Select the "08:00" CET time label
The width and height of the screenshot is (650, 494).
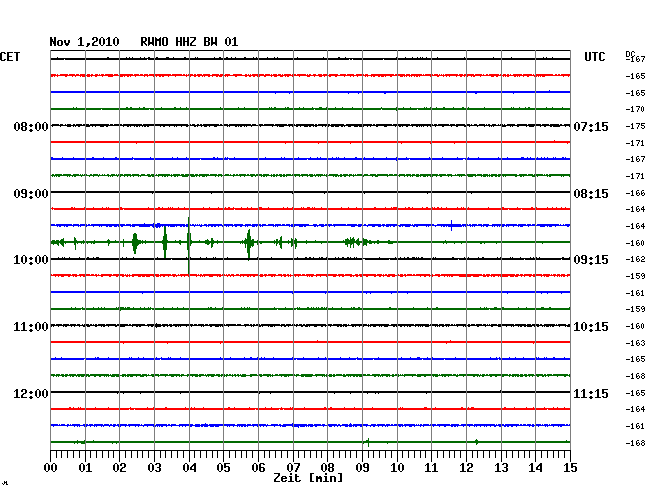(31, 126)
